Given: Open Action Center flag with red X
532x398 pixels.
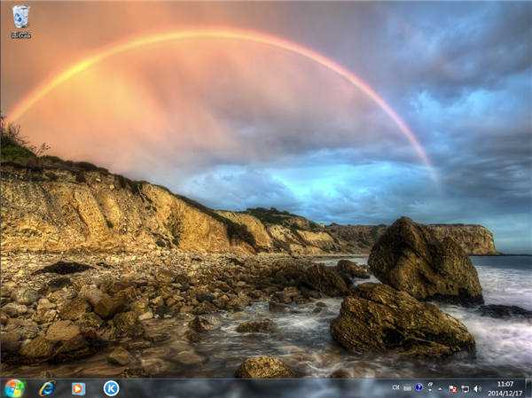Looking at the screenshot, I should (x=452, y=388).
